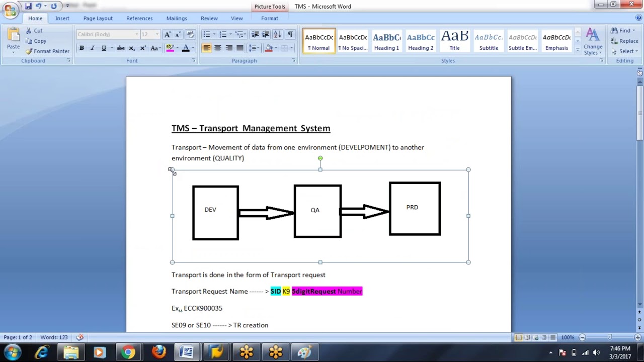Viewport: 644px width, 362px height.
Task: Click the Decrease Indent icon
Action: pos(255,35)
